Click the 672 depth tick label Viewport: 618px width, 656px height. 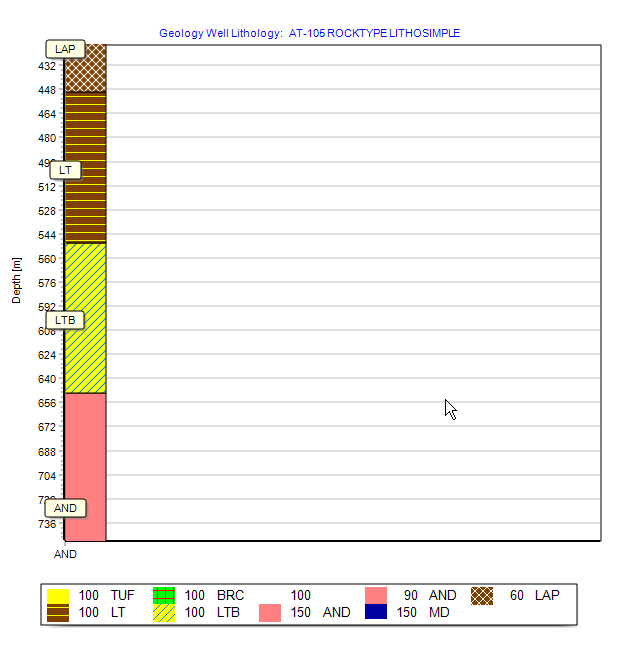click(47, 427)
